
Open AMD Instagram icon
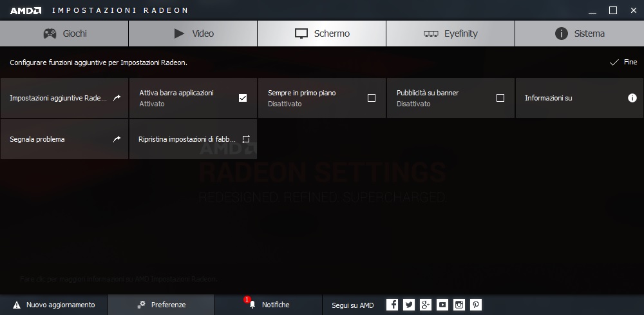(x=459, y=305)
